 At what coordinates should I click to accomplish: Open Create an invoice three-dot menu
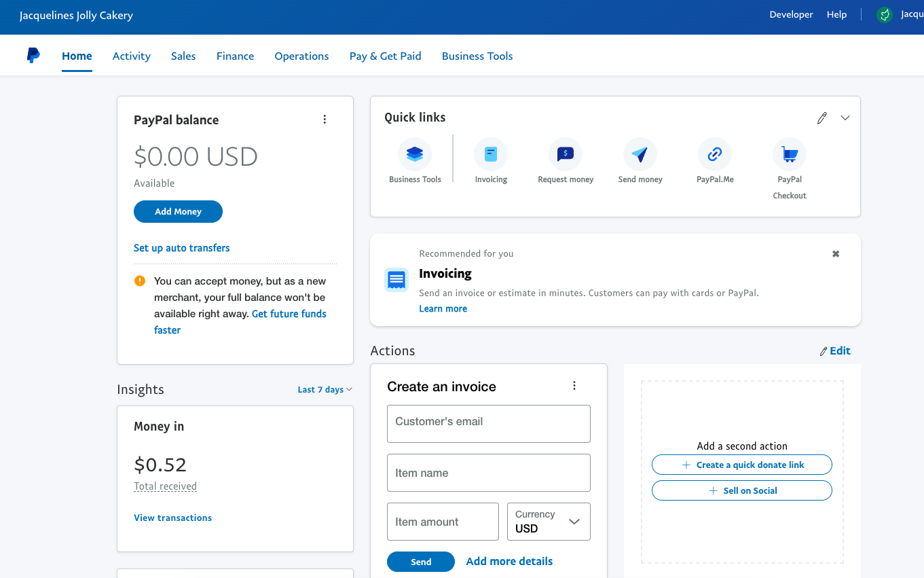pyautogui.click(x=574, y=386)
